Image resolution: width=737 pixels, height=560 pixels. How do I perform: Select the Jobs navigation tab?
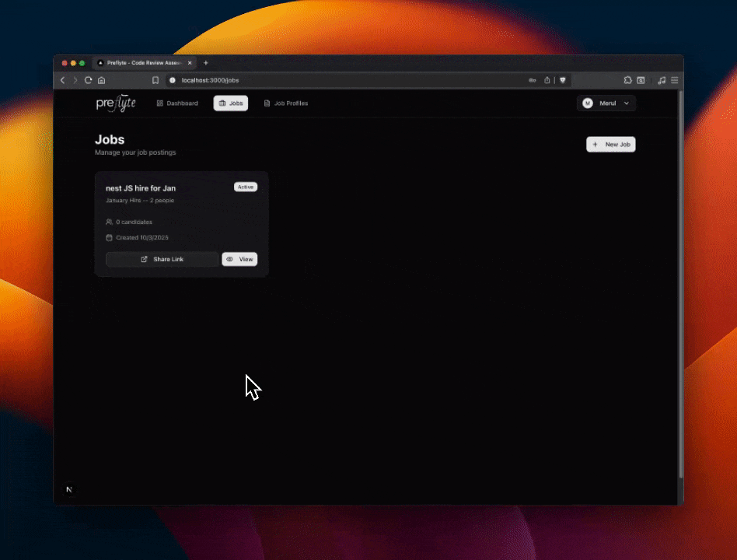[x=231, y=103]
